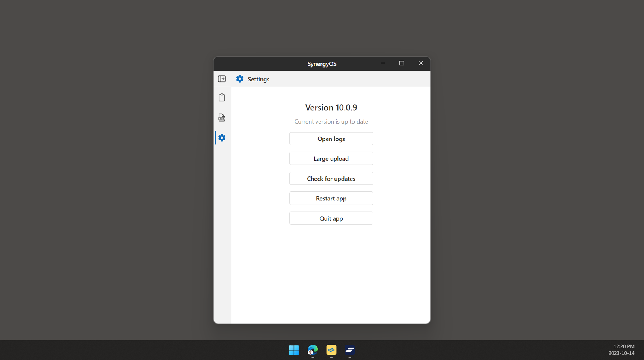Maximize the SynergyOS window
The height and width of the screenshot is (360, 644).
click(x=402, y=63)
